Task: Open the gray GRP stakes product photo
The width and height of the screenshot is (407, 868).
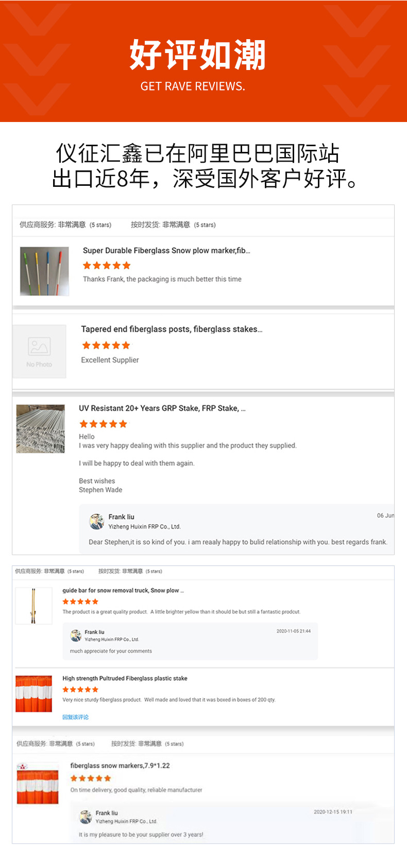Action: (x=41, y=429)
